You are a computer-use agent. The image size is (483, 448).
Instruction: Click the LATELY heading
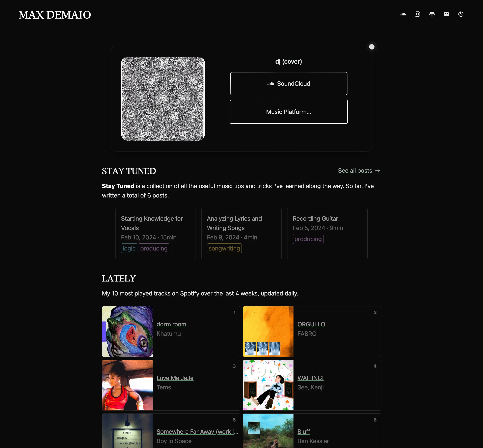pos(119,279)
